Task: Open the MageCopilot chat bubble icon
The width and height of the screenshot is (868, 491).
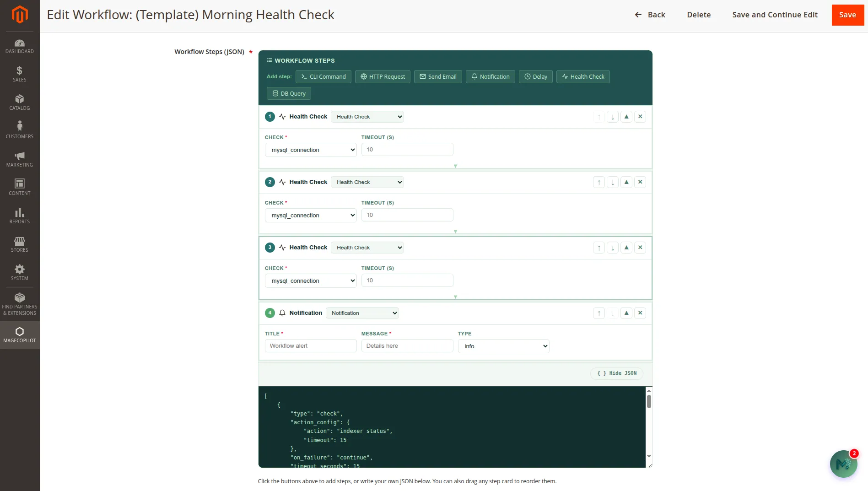Action: [843, 464]
